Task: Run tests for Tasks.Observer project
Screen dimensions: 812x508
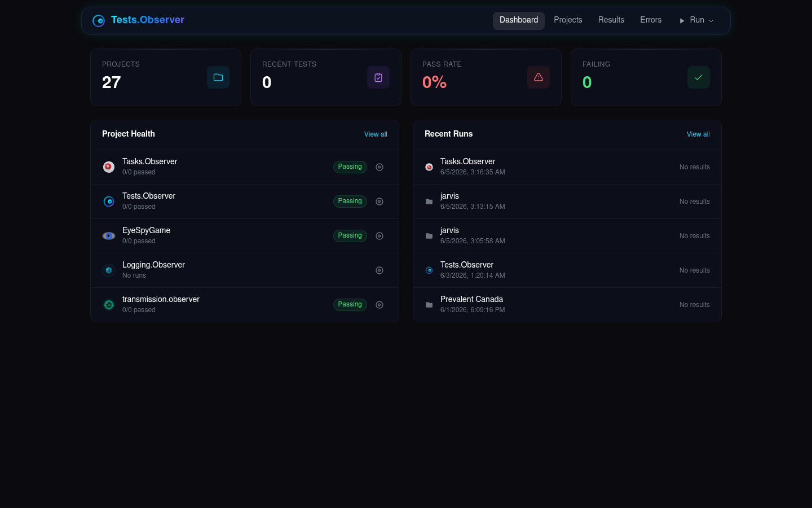Action: point(379,167)
